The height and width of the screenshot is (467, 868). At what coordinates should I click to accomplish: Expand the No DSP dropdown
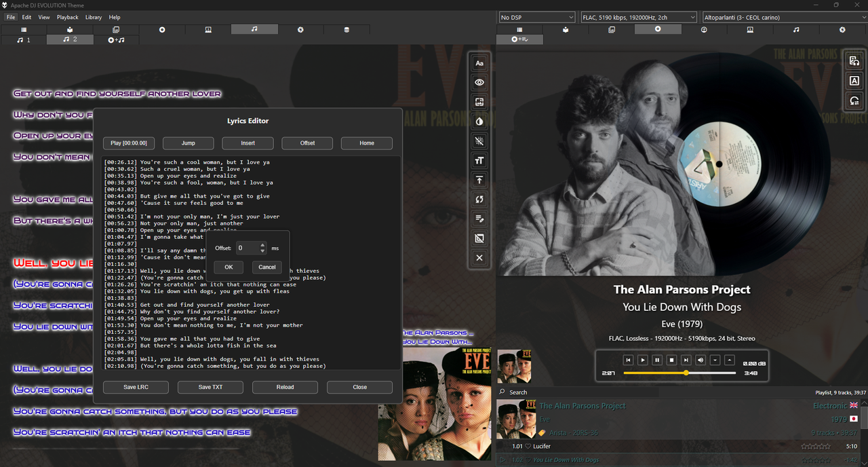pos(536,17)
